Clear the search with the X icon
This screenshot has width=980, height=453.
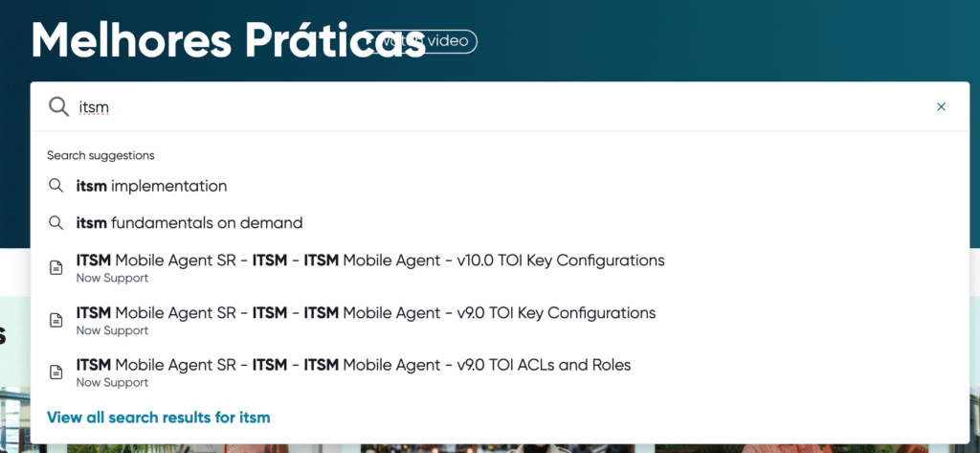pyautogui.click(x=942, y=107)
